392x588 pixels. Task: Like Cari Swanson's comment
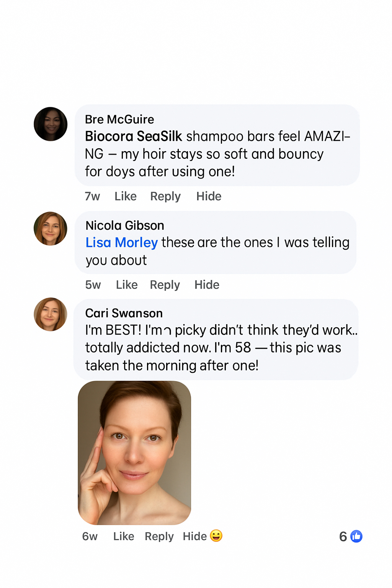[x=124, y=536]
